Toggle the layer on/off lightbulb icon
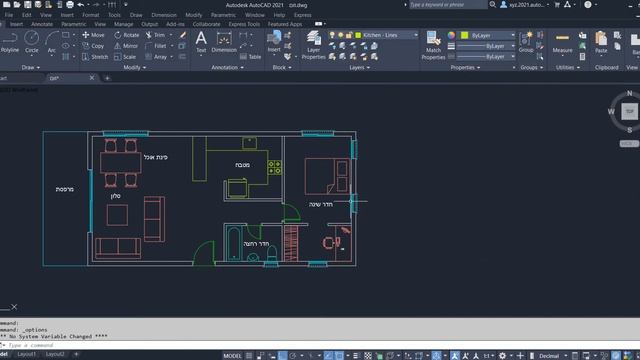This screenshot has height=360, width=640. click(x=332, y=35)
